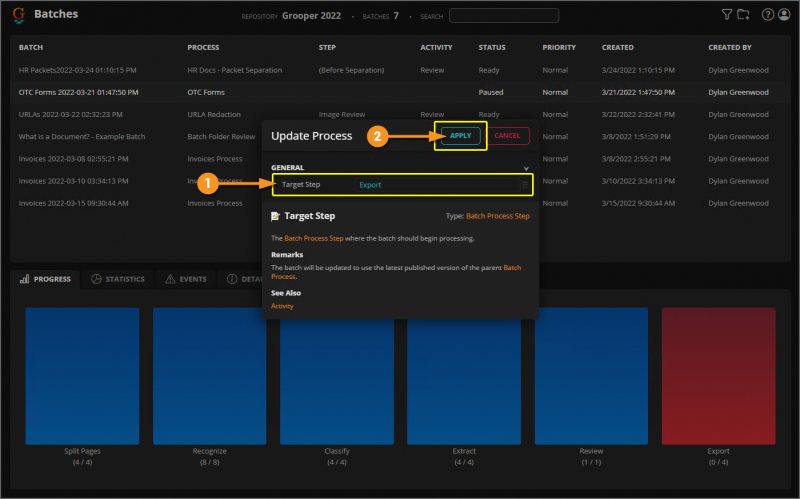Screen dimensions: 800x499
Task: Follow the Activity See Also link
Action: [x=283, y=306]
